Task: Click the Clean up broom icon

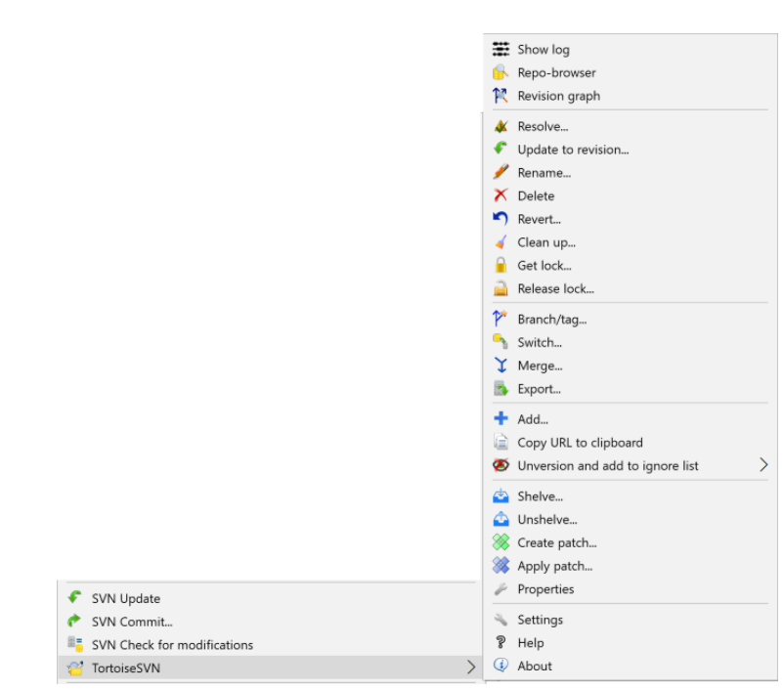Action: coord(501,242)
